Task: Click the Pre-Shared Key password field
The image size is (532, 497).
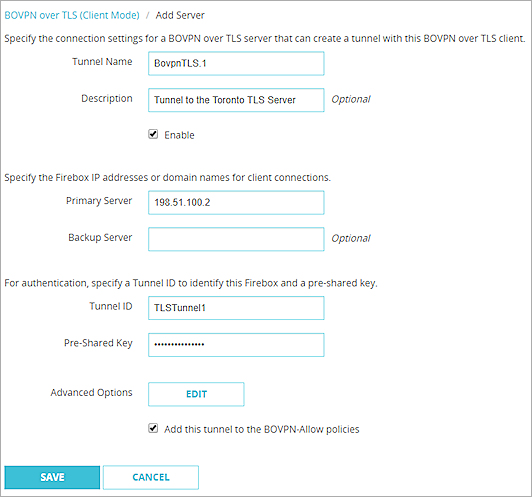Action: point(236,345)
